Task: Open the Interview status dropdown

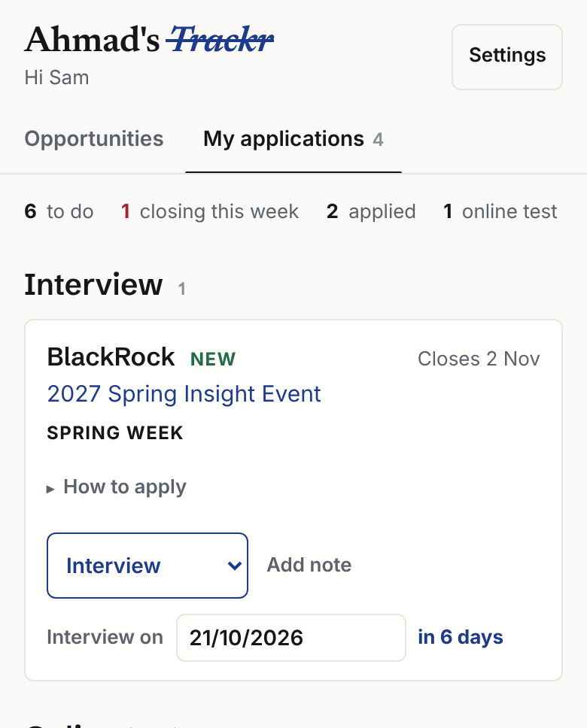Action: [x=148, y=566]
